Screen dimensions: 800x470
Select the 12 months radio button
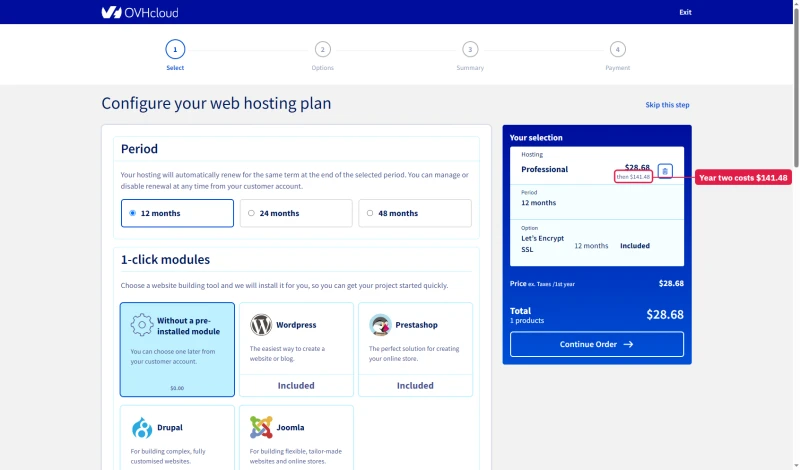point(133,213)
